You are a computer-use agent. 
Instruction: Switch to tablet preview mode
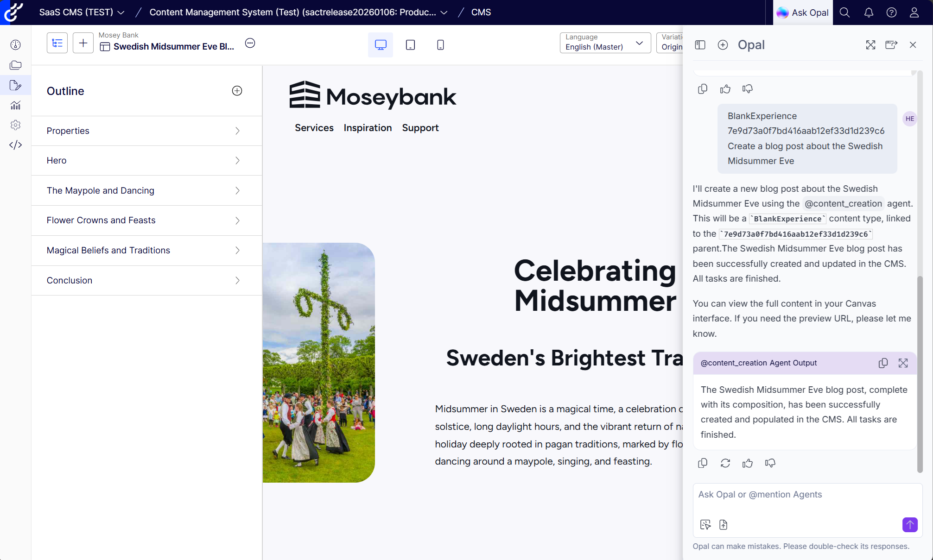coord(410,44)
